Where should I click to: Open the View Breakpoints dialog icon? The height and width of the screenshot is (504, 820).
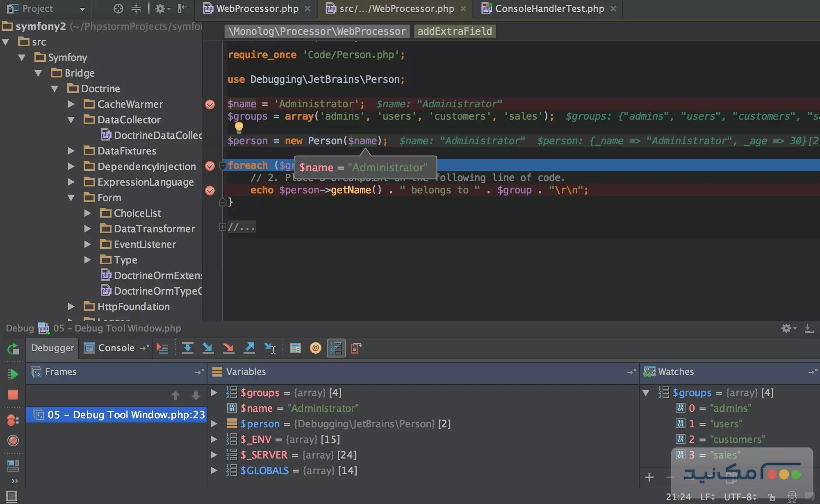tap(13, 419)
